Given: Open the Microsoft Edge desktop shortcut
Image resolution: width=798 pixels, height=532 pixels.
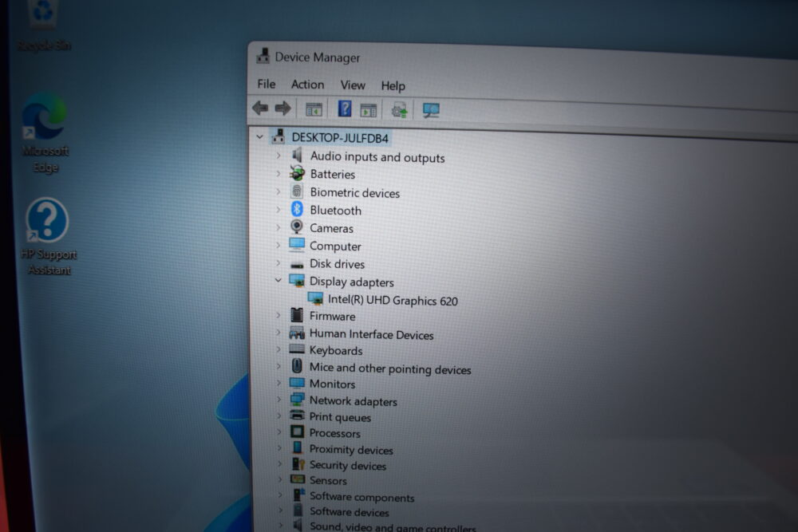Looking at the screenshot, I should 45,116.
